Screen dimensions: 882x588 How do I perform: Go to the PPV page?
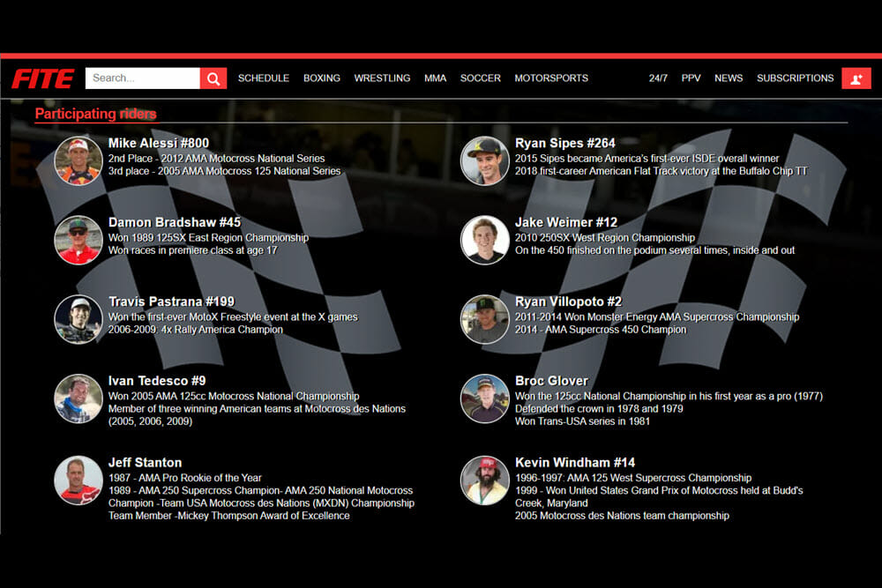(691, 78)
